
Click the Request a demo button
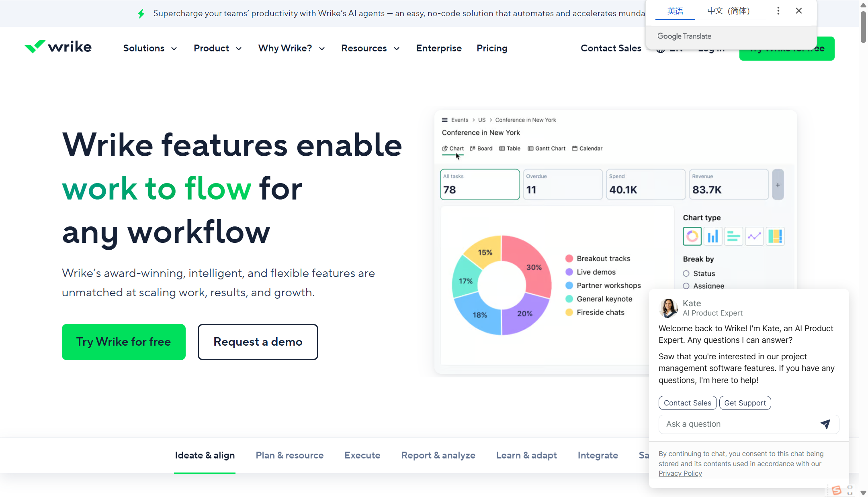258,342
